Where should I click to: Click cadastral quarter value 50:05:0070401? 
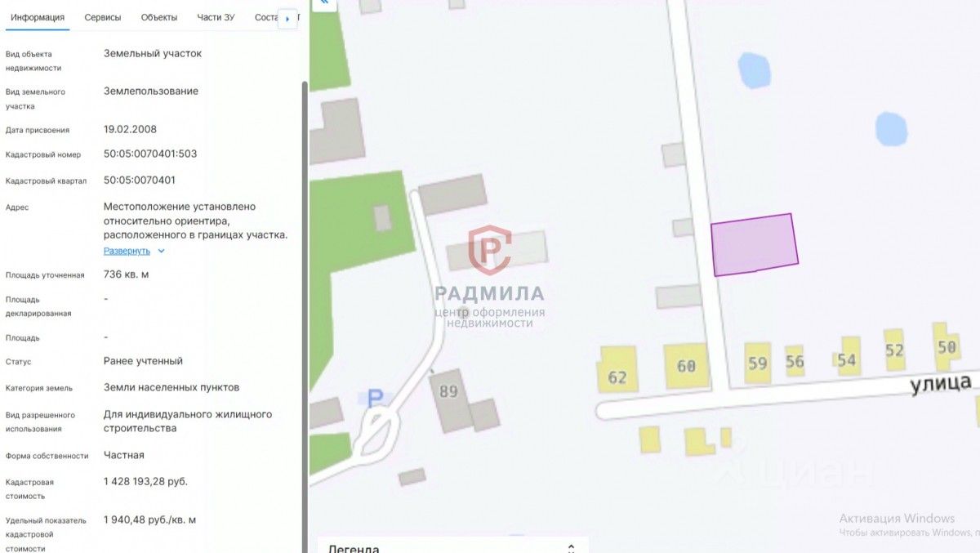click(x=140, y=180)
